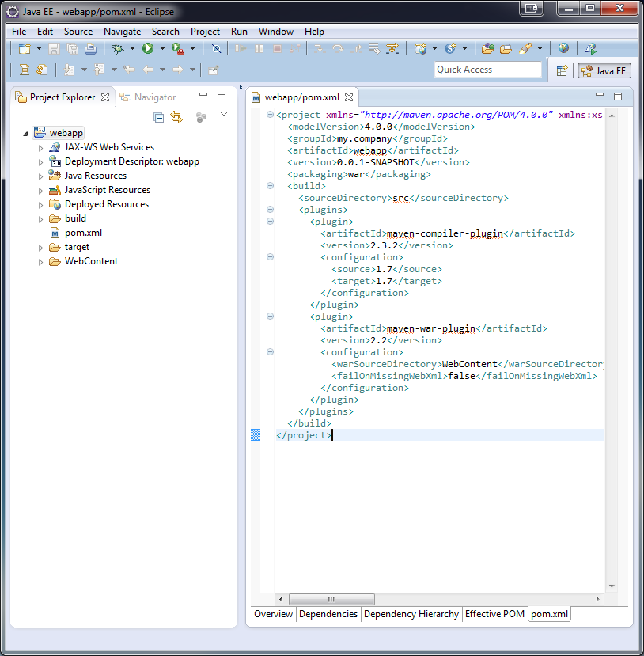Click the New wizard toolbar icon

tap(25, 48)
